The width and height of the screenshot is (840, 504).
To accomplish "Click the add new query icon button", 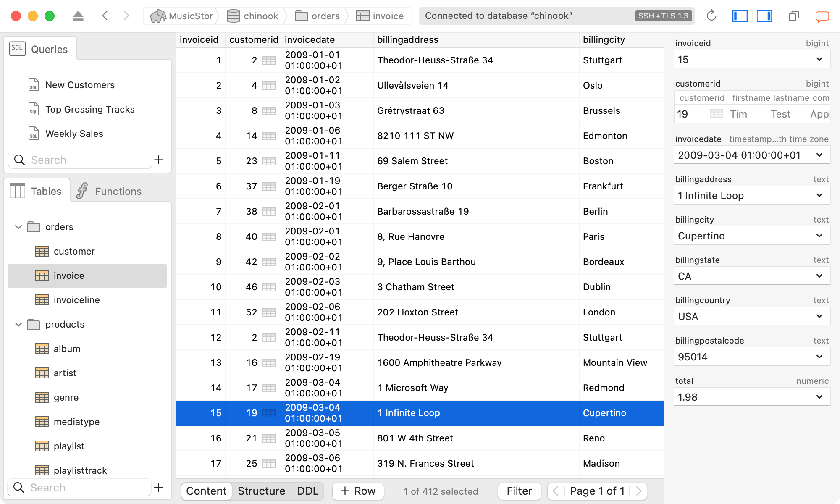I will [158, 160].
